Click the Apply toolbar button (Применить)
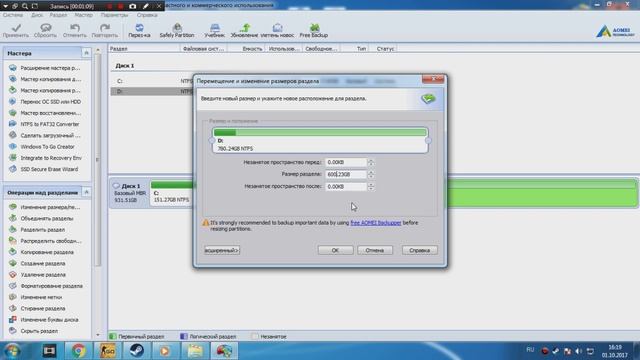Image resolution: width=640 pixels, height=360 pixels. click(16, 31)
